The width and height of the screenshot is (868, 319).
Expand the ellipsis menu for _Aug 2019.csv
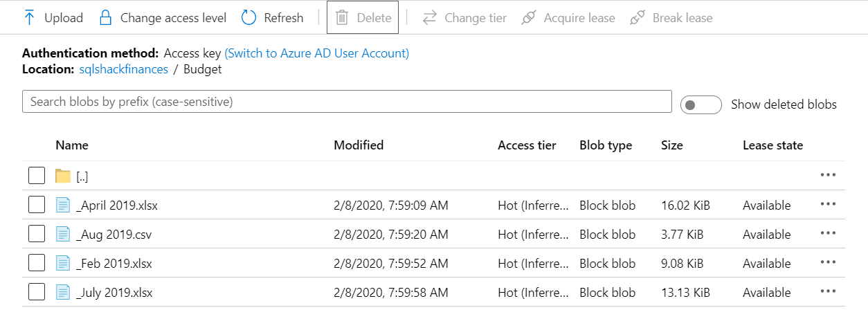coord(828,234)
